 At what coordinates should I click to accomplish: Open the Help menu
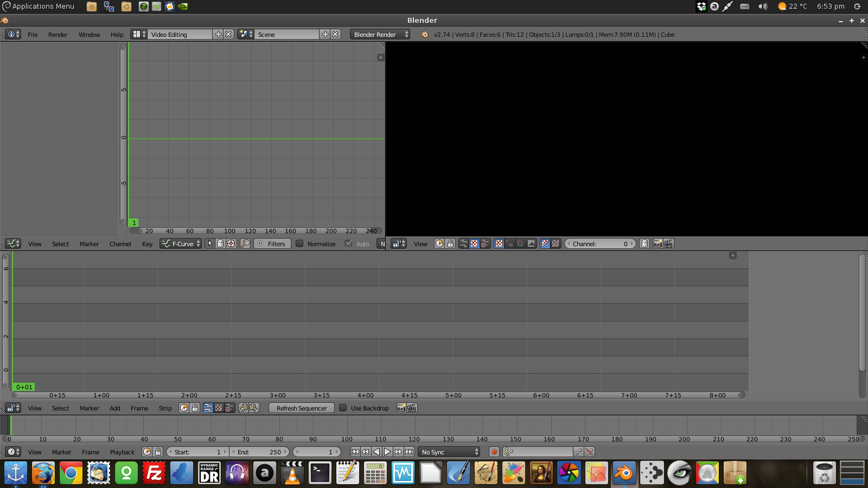click(117, 34)
